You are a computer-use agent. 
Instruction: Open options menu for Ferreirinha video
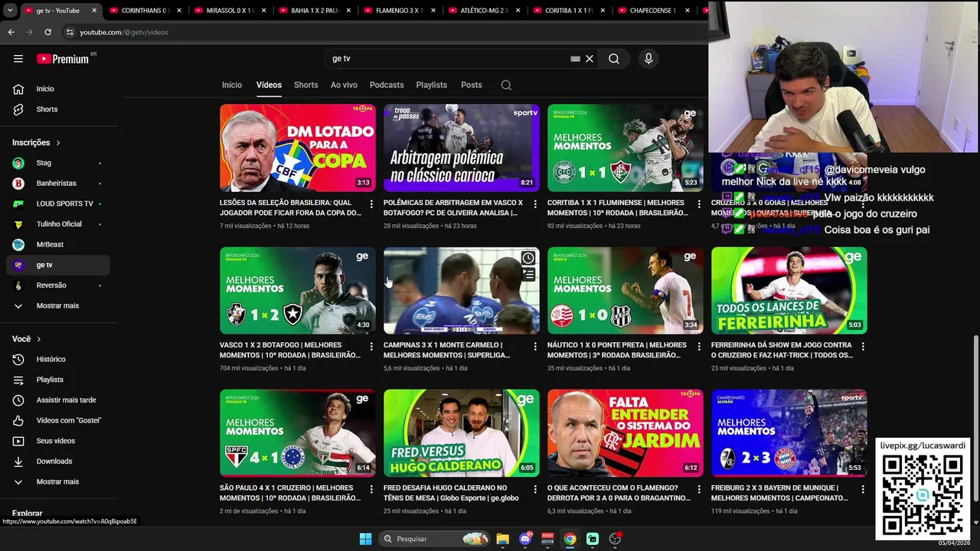863,347
